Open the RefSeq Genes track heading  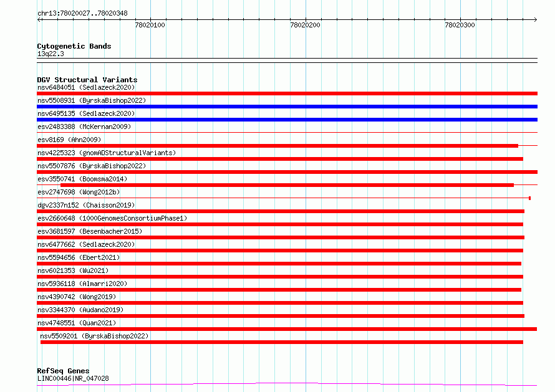click(63, 371)
